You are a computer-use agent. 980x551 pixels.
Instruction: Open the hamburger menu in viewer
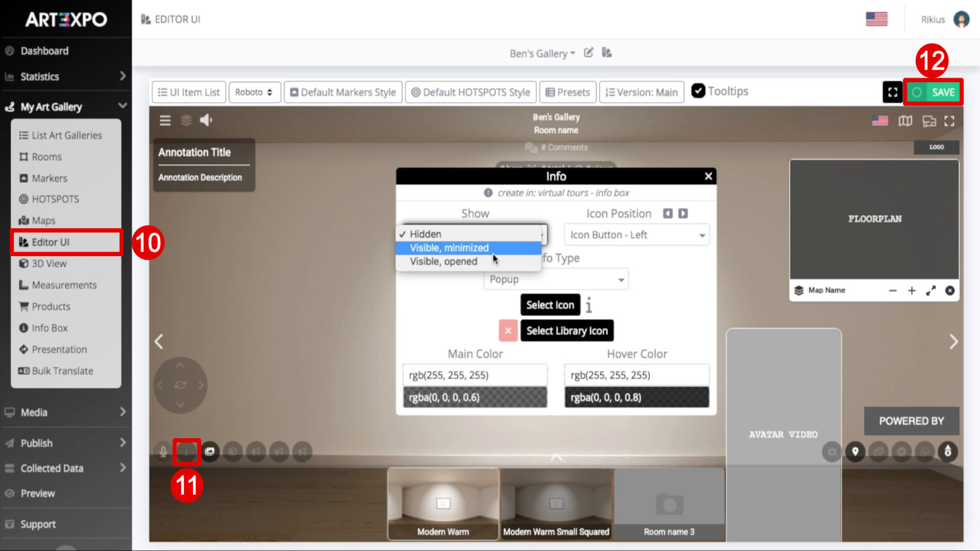(165, 120)
